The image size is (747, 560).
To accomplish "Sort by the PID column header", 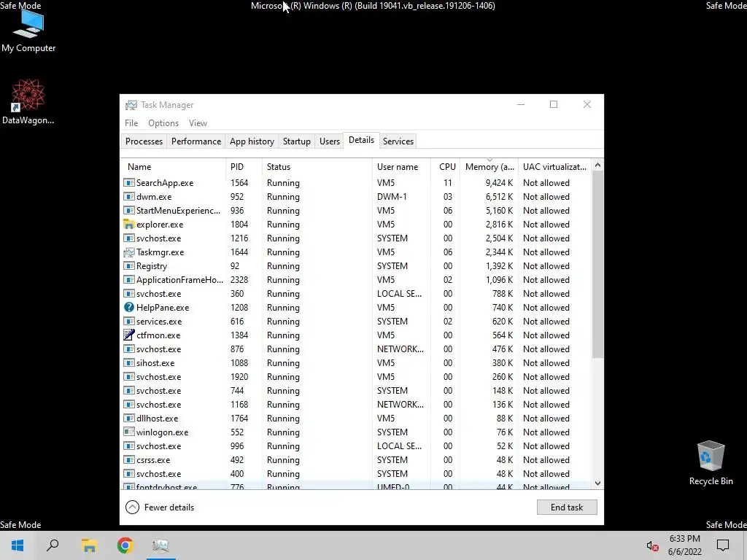I will point(244,167).
